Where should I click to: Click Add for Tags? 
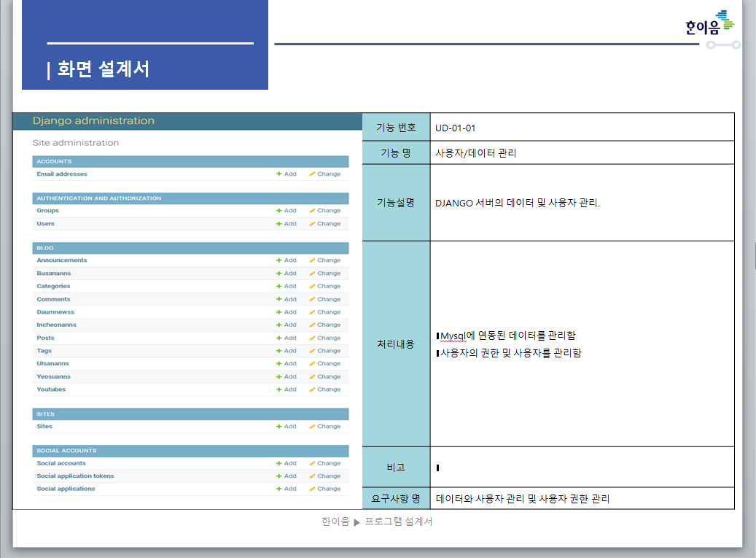click(287, 351)
